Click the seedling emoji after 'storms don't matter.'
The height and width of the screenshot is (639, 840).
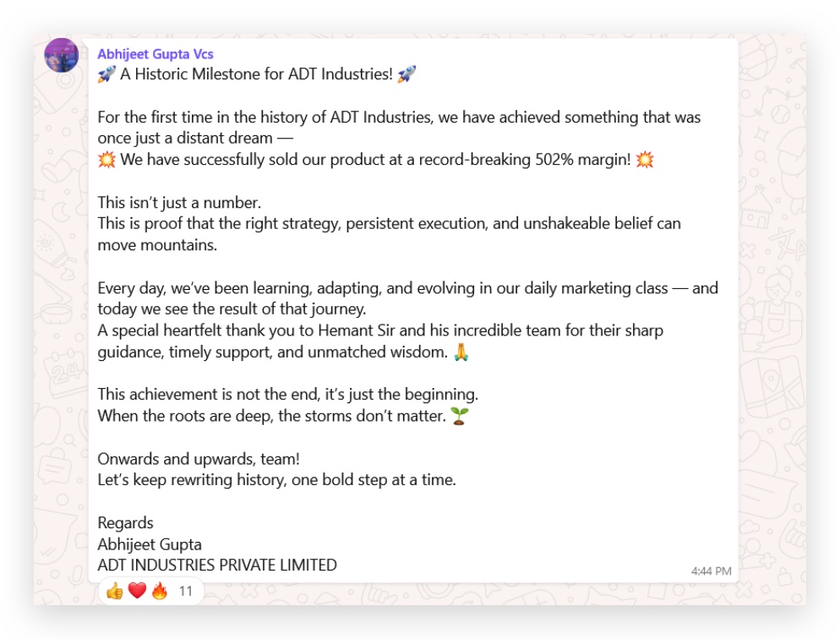(459, 416)
